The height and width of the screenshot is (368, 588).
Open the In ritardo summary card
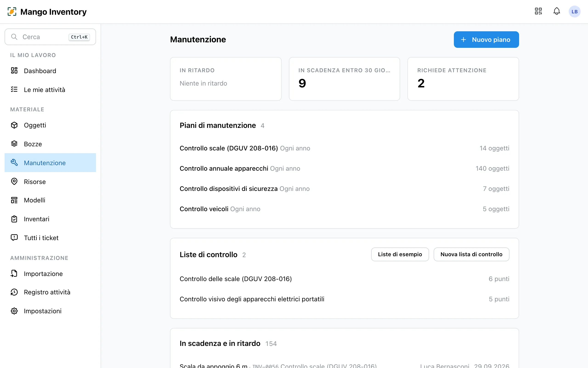coord(226,79)
